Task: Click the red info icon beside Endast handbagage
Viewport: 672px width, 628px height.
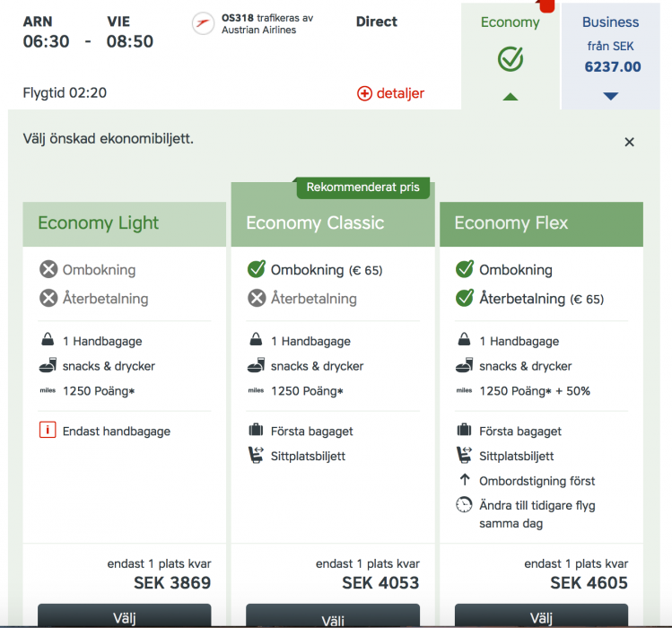Action: (48, 432)
